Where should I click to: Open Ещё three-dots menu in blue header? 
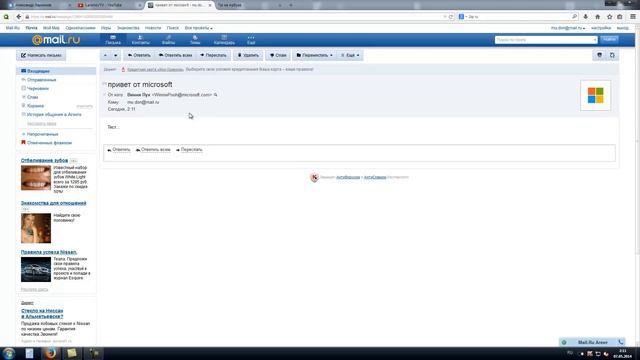tap(251, 40)
